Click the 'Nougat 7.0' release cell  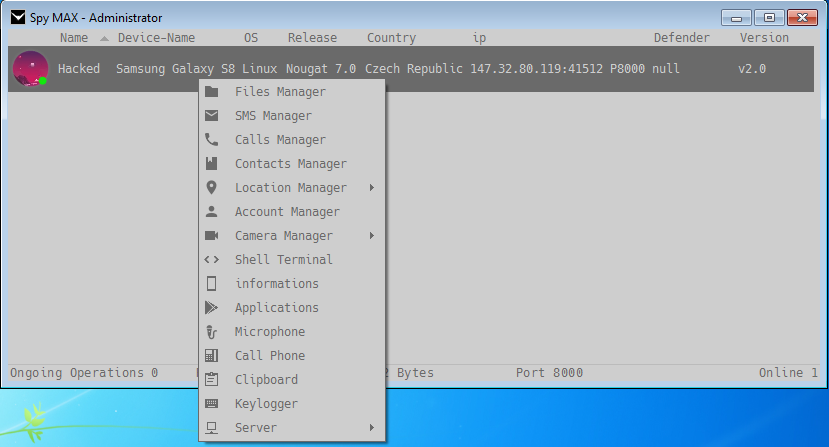[x=321, y=69]
